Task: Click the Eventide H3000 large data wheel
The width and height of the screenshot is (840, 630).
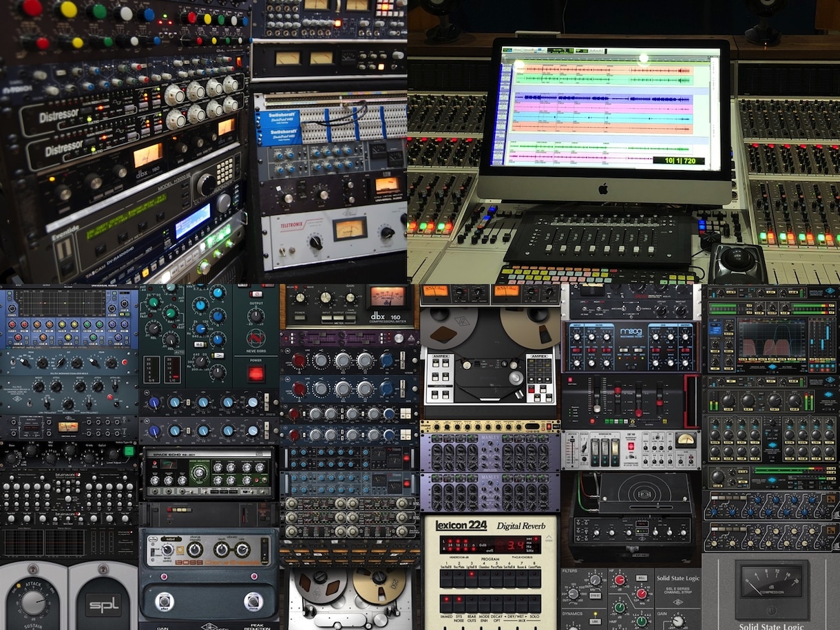Action: point(205,184)
